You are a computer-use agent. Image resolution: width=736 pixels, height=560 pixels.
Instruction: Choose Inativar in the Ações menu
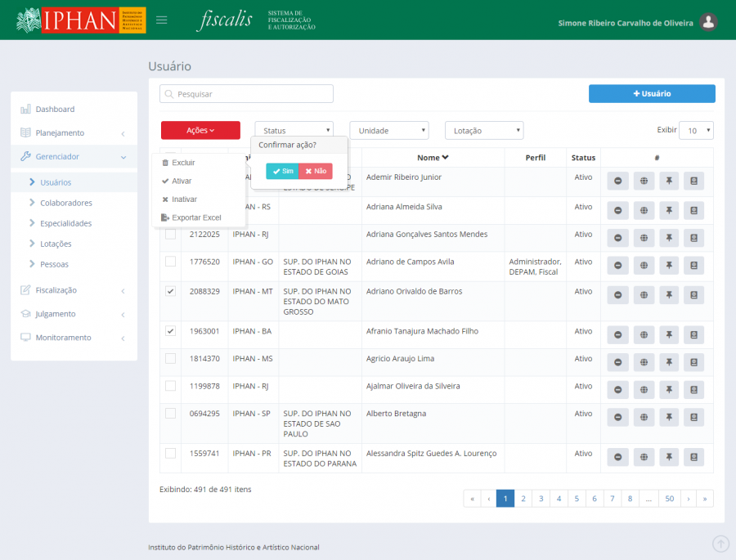(x=184, y=199)
